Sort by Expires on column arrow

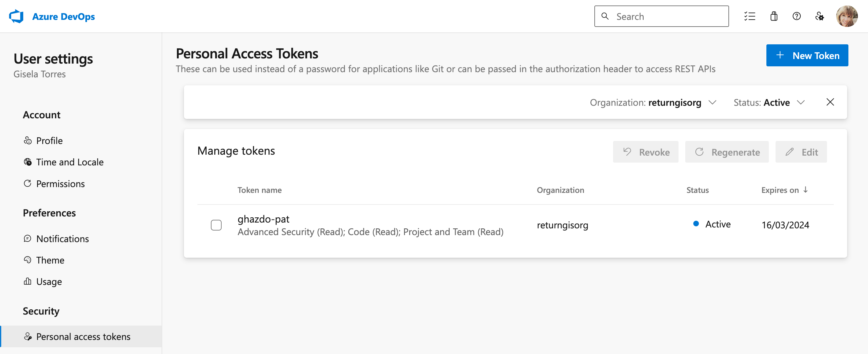(806, 190)
